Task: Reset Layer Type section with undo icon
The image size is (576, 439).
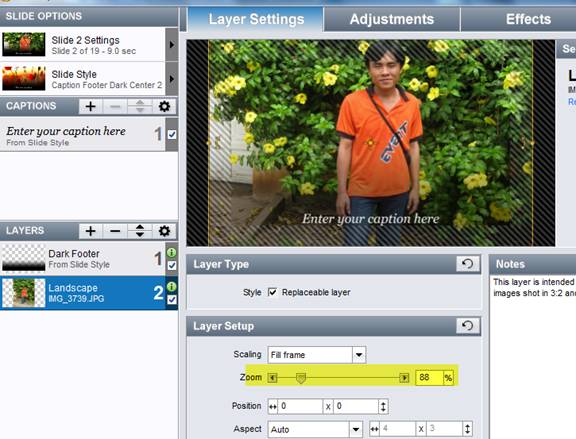Action: point(468,264)
